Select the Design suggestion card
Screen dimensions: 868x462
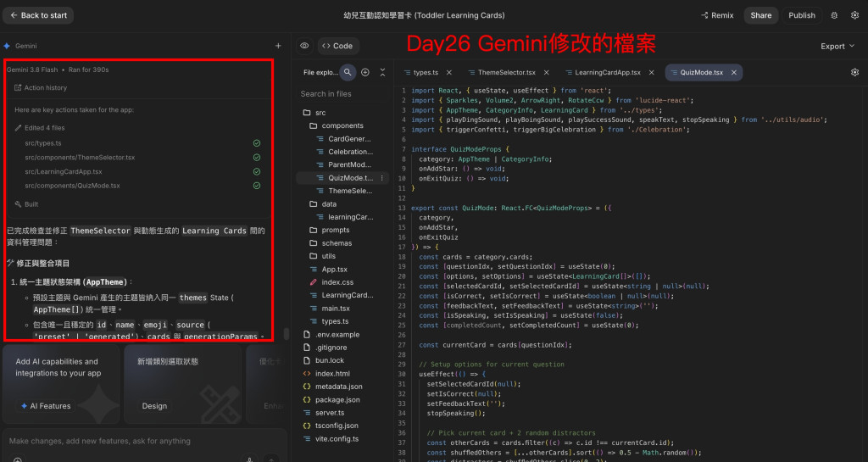182,385
